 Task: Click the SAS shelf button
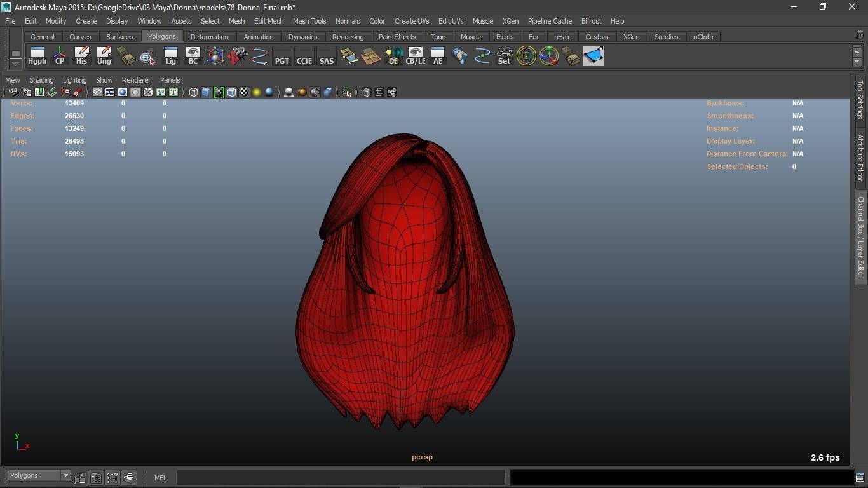point(326,56)
